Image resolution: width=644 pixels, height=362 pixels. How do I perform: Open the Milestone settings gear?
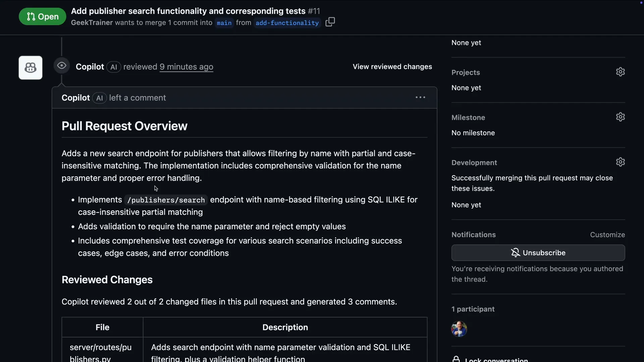[620, 117]
